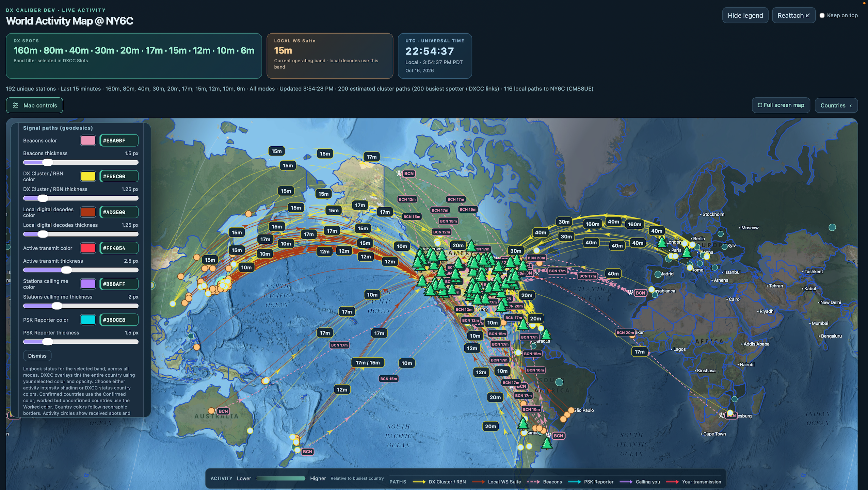The height and width of the screenshot is (490, 868).
Task: Click the Full screen map button
Action: click(781, 105)
